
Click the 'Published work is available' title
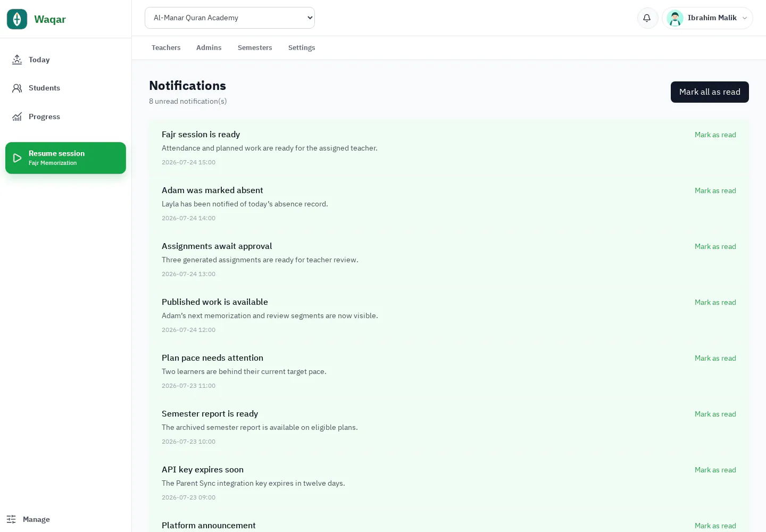214,302
